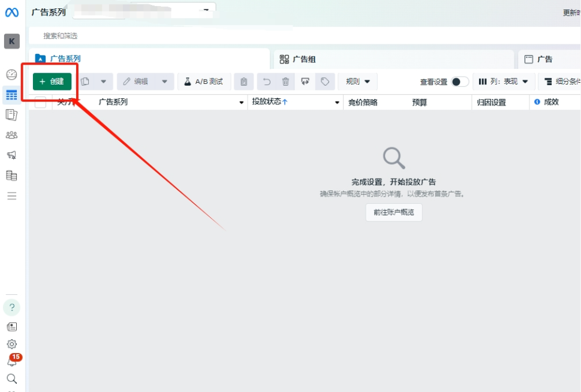Switch to the 广告系列 tab
The image size is (581, 392).
(149, 59)
